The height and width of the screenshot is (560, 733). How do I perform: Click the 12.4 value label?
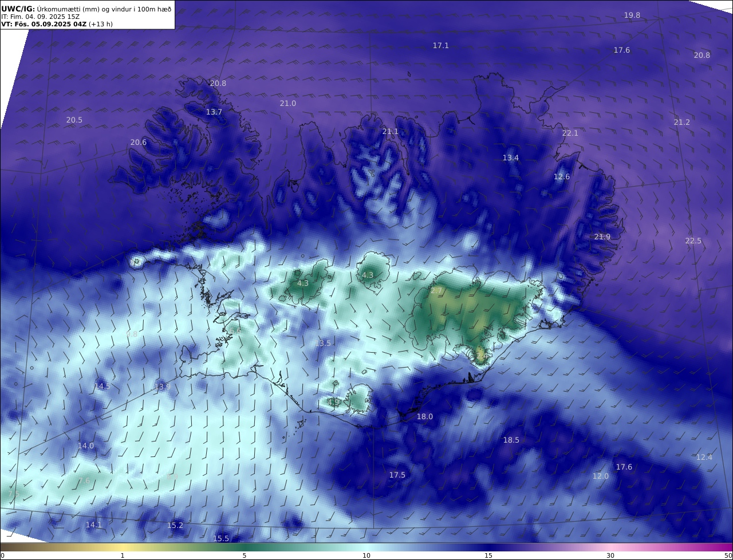point(704,458)
